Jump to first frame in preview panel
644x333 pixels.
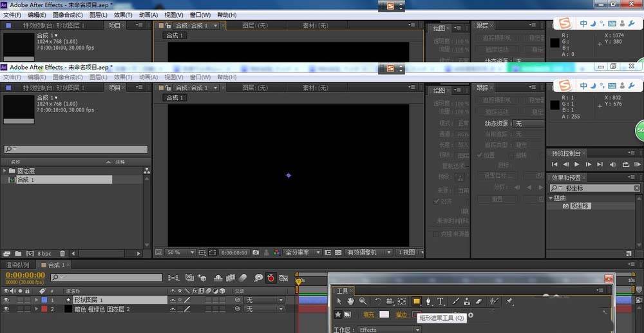coord(554,164)
